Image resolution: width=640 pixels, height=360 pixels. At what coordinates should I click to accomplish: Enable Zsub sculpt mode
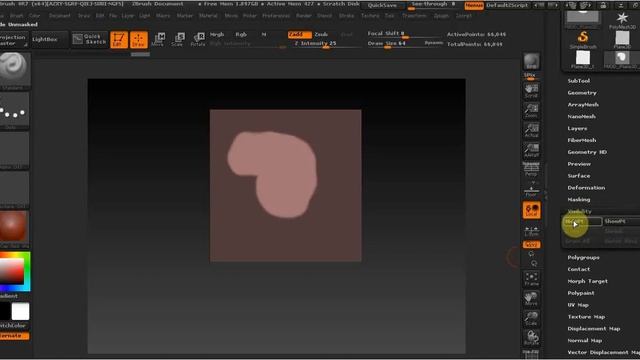click(321, 34)
